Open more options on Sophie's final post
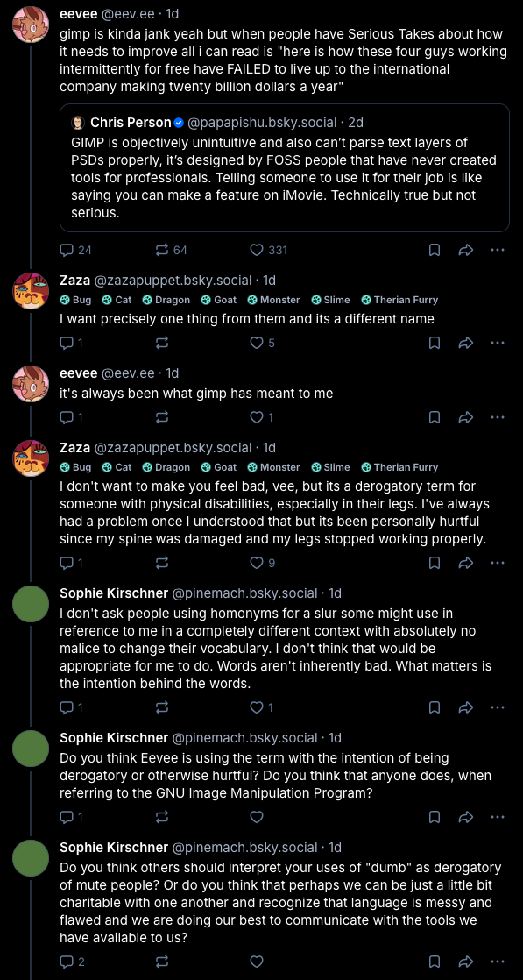The width and height of the screenshot is (523, 980). pos(498,962)
